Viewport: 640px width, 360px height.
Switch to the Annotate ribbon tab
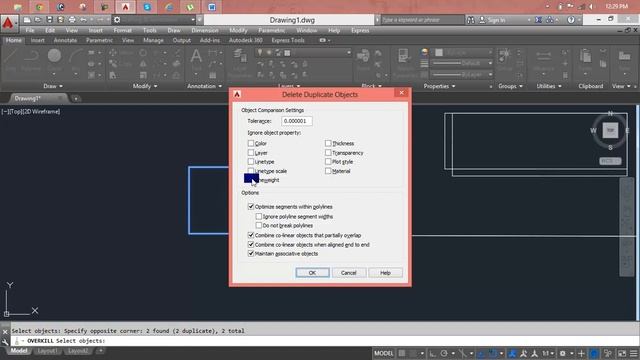(x=65, y=40)
